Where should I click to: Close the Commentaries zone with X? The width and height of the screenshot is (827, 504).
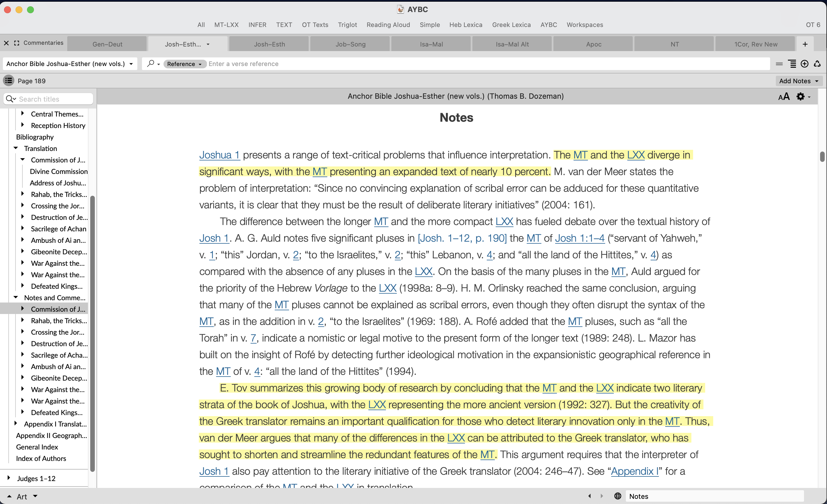click(6, 43)
